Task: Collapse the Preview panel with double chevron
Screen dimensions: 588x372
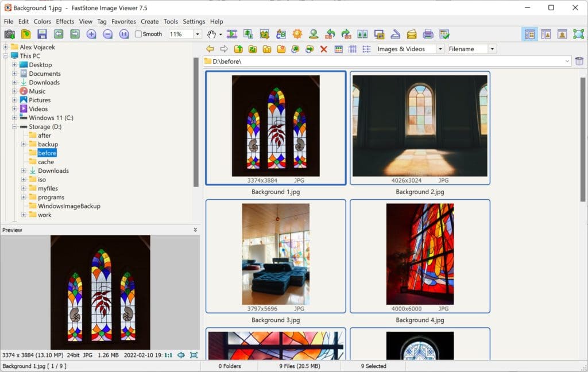Action: (195, 230)
